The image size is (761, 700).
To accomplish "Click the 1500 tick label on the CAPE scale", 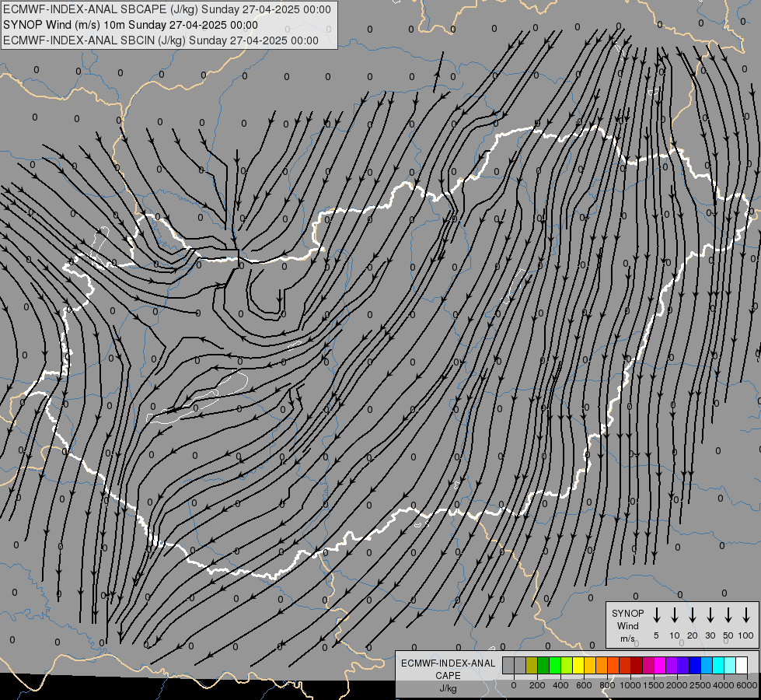I will (x=654, y=685).
